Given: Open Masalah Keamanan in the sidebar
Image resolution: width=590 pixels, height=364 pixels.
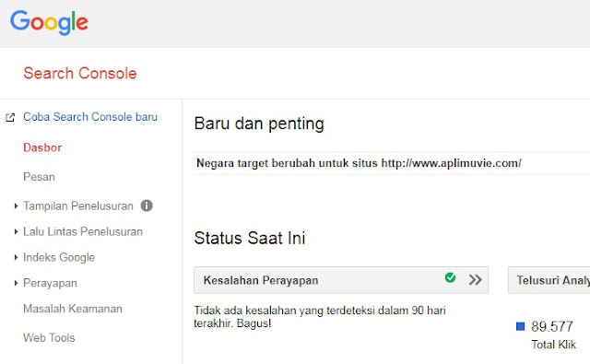Looking at the screenshot, I should (x=73, y=309).
